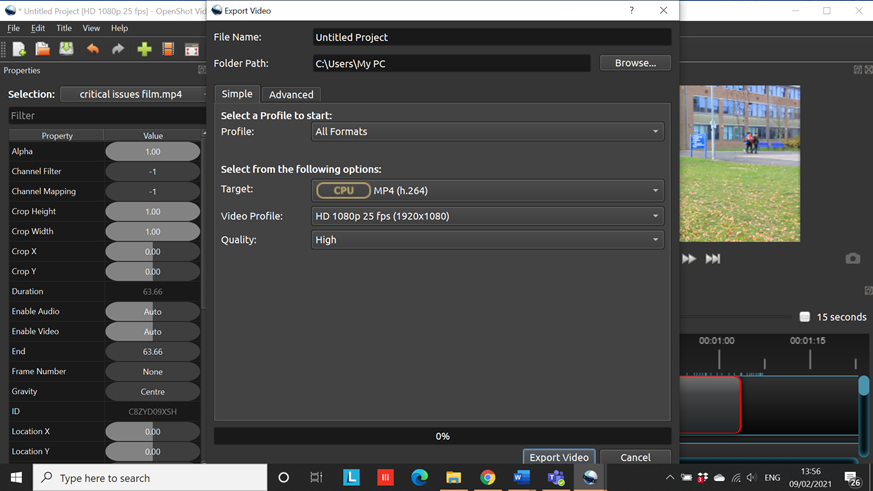The height and width of the screenshot is (491, 873).
Task: Click the Gravity Centre value
Action: pos(153,391)
